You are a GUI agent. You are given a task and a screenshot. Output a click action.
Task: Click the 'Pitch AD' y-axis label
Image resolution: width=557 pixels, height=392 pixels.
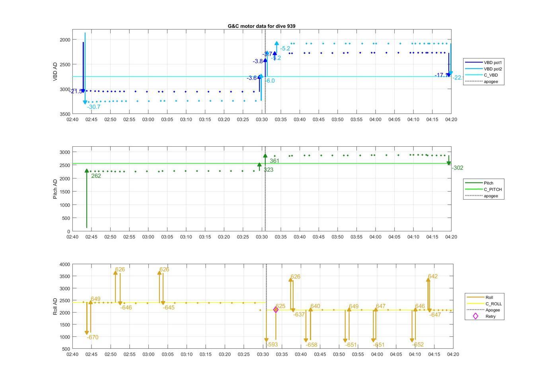tap(55, 189)
